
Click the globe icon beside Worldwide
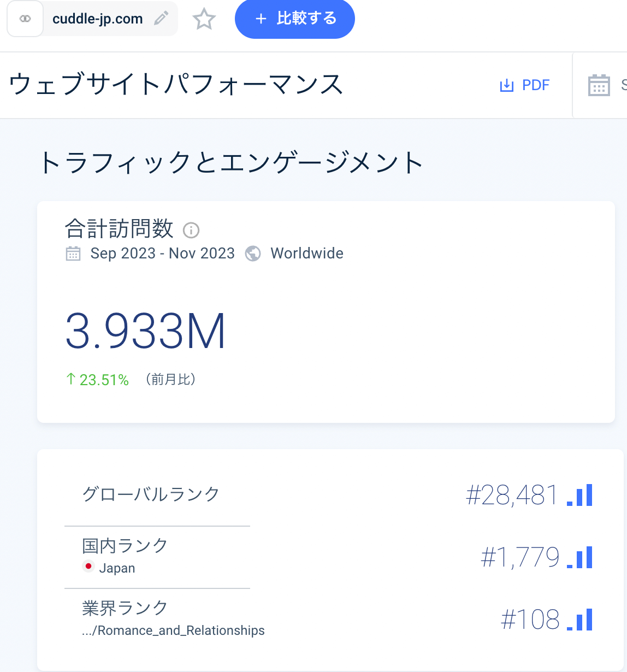point(253,254)
